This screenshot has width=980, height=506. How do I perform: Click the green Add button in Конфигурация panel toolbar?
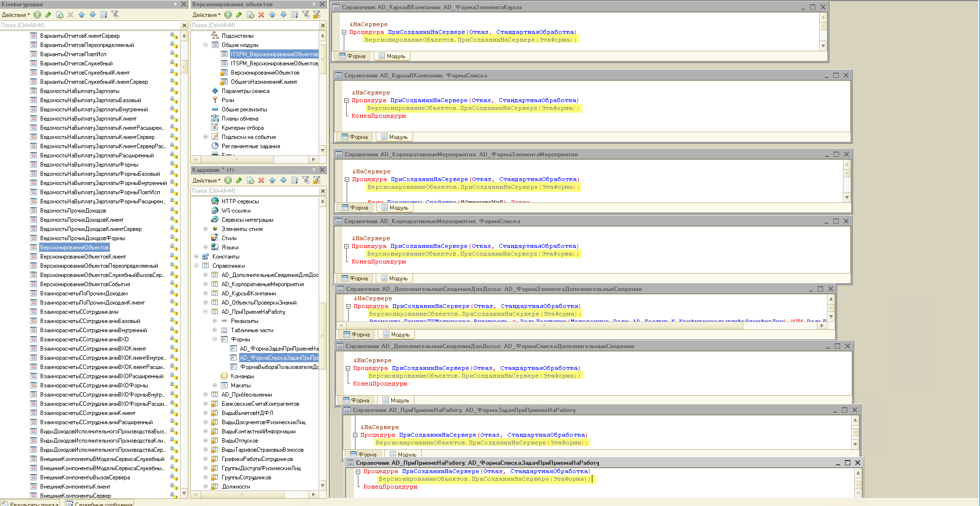[37, 15]
